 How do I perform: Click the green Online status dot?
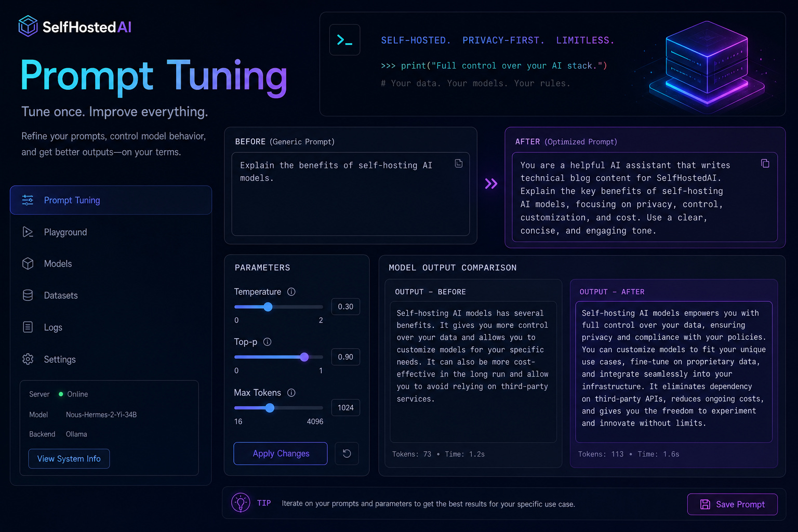tap(61, 394)
